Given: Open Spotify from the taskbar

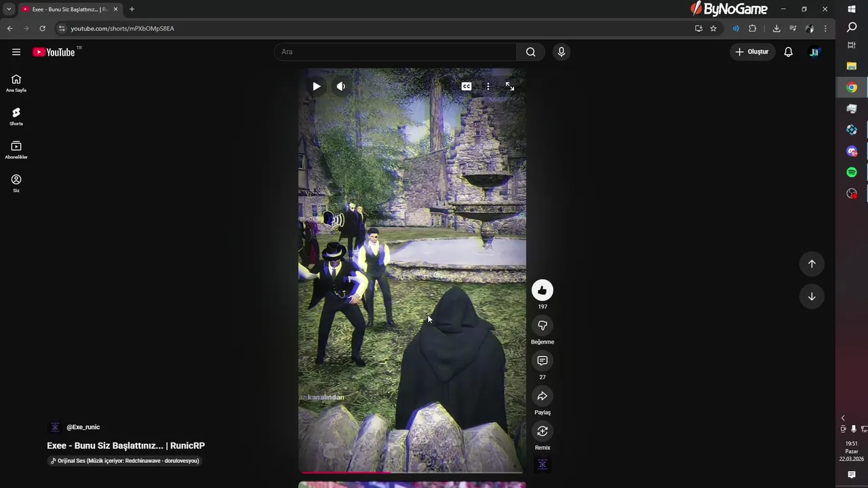Looking at the screenshot, I should coord(852,172).
